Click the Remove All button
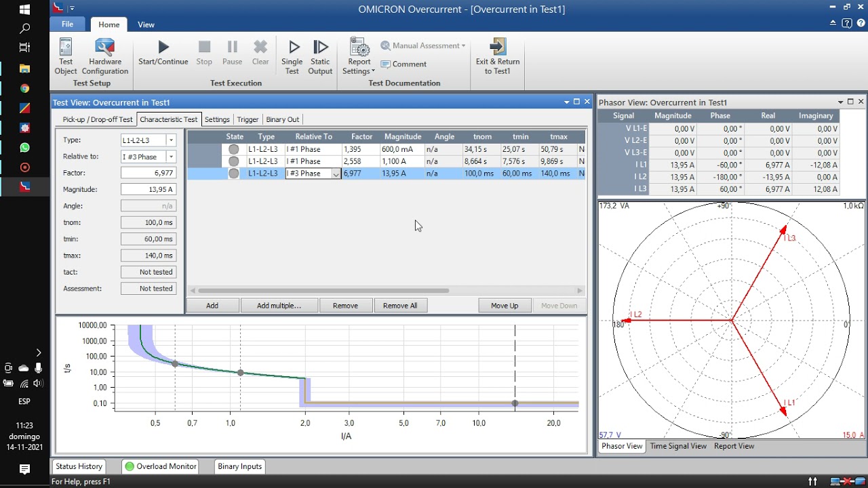The image size is (868, 488). 400,306
